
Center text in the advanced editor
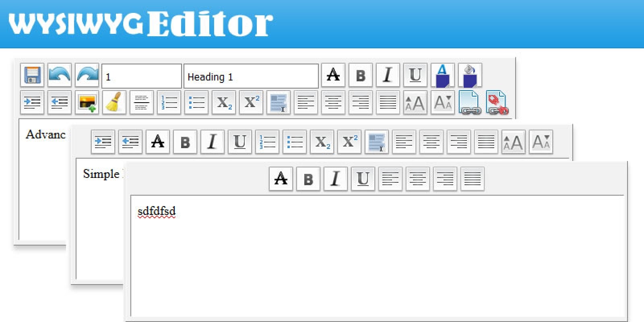333,103
